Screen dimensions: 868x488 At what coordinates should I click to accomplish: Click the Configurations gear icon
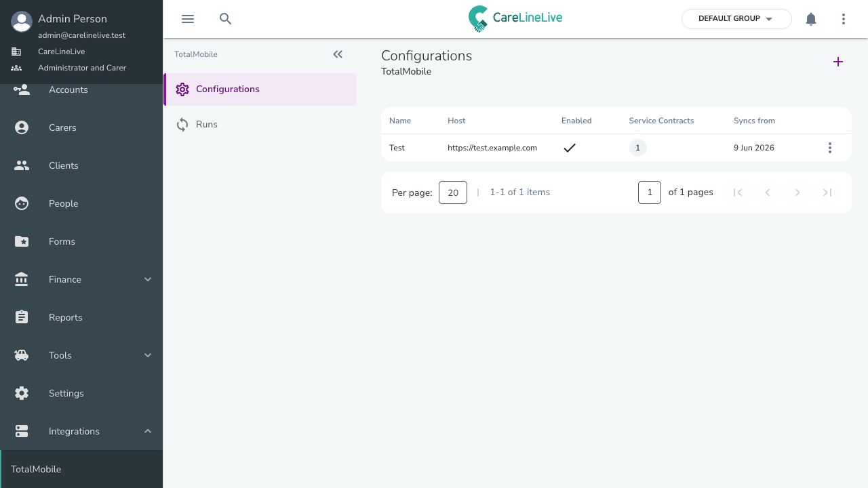(182, 89)
